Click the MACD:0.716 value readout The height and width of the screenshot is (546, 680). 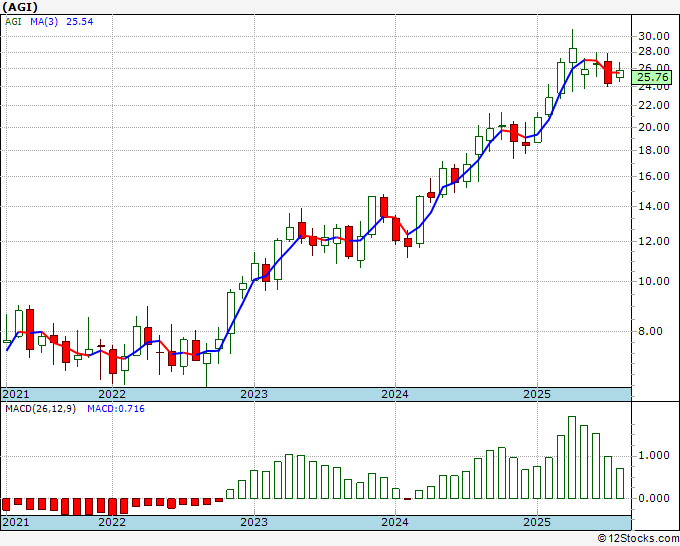pos(116,409)
